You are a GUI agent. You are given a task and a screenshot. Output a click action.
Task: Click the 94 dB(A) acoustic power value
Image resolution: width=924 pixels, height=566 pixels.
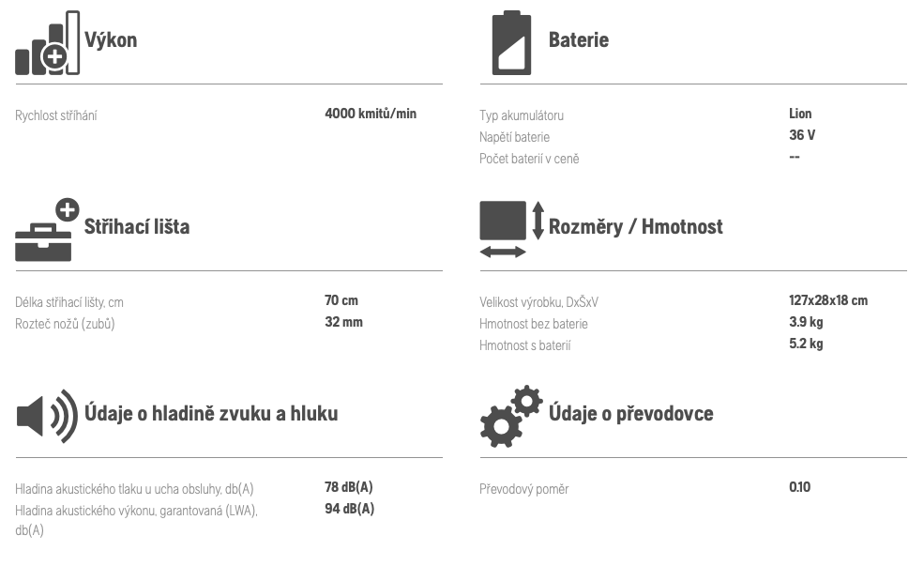[x=350, y=509]
